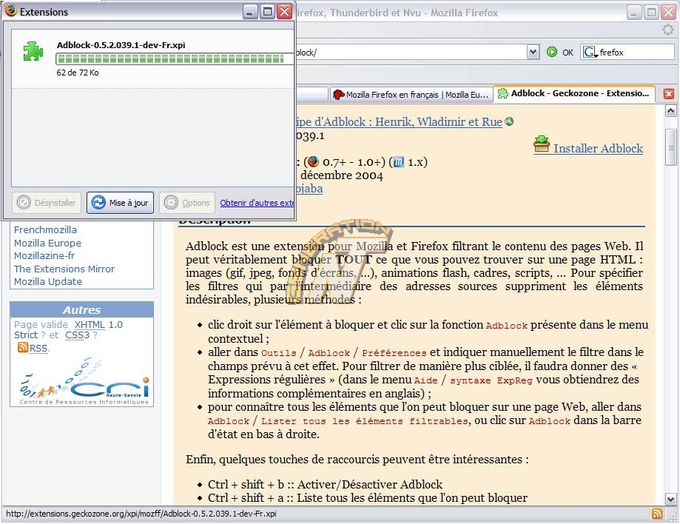Image resolution: width=680 pixels, height=524 pixels.
Task: Click the Adblock tab's puzzle favicon
Action: pos(503,93)
